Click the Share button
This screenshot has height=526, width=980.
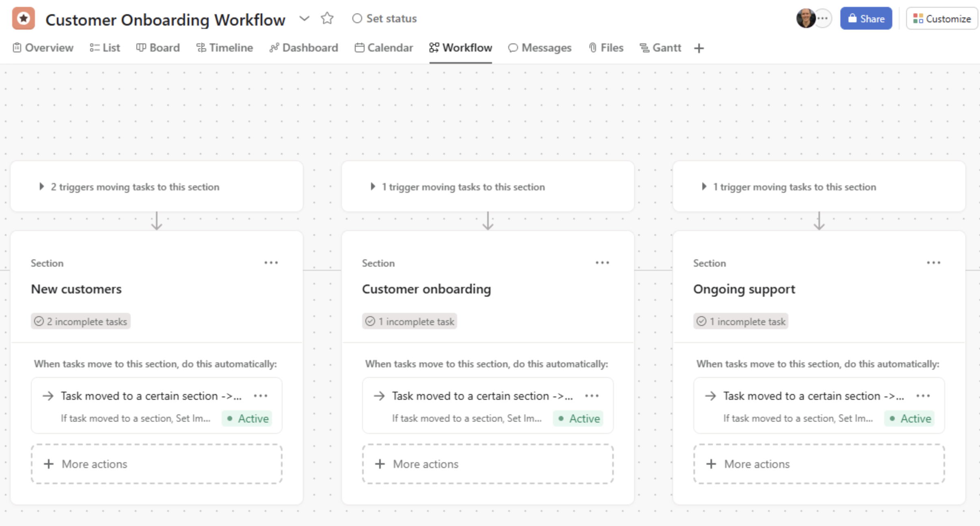click(x=866, y=18)
